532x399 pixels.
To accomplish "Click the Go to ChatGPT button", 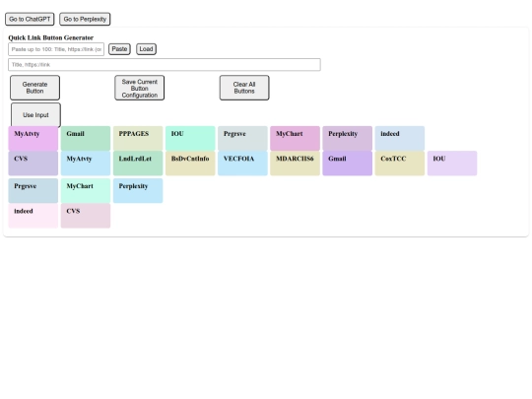I will [x=30, y=19].
